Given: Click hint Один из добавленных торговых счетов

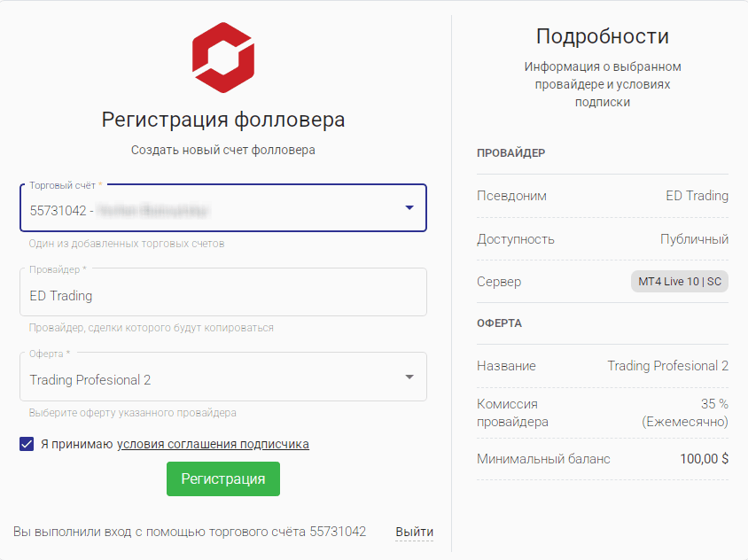Looking at the screenshot, I should click(127, 244).
